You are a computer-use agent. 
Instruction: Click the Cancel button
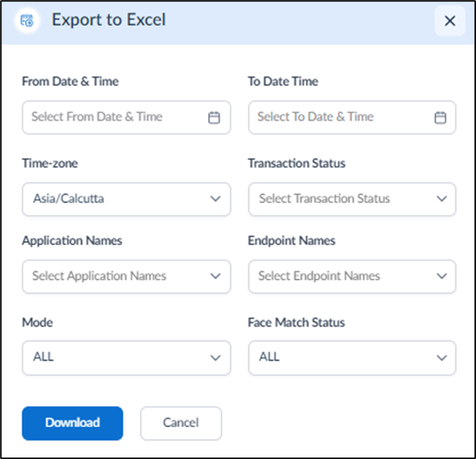coord(181,423)
